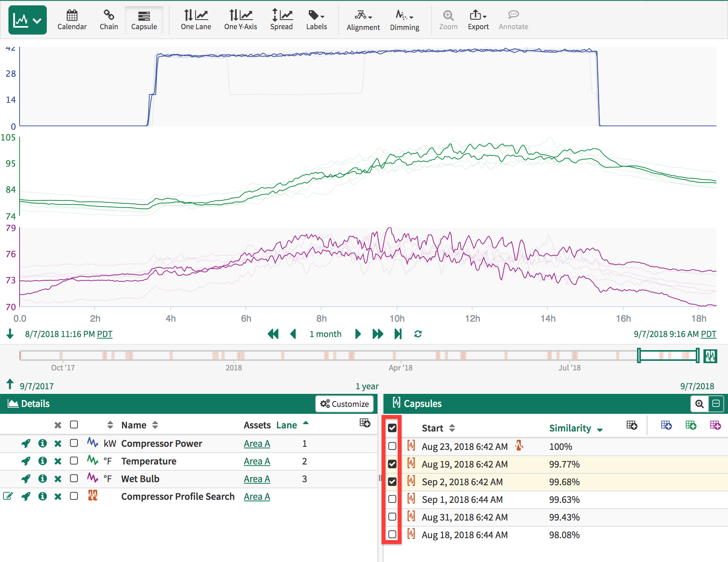728x562 pixels.
Task: Open the Calendar view tool
Action: [x=72, y=20]
